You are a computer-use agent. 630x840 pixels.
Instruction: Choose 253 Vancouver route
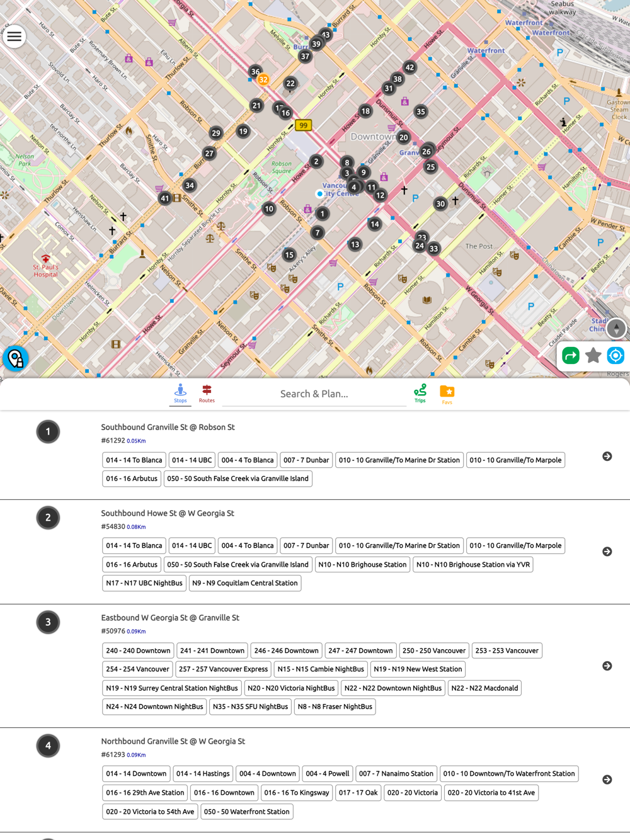[x=507, y=651]
